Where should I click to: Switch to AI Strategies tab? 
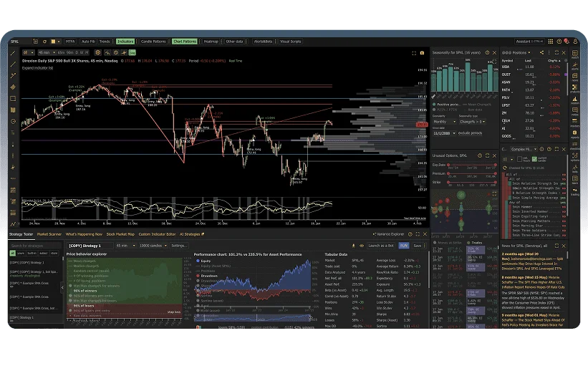192,234
